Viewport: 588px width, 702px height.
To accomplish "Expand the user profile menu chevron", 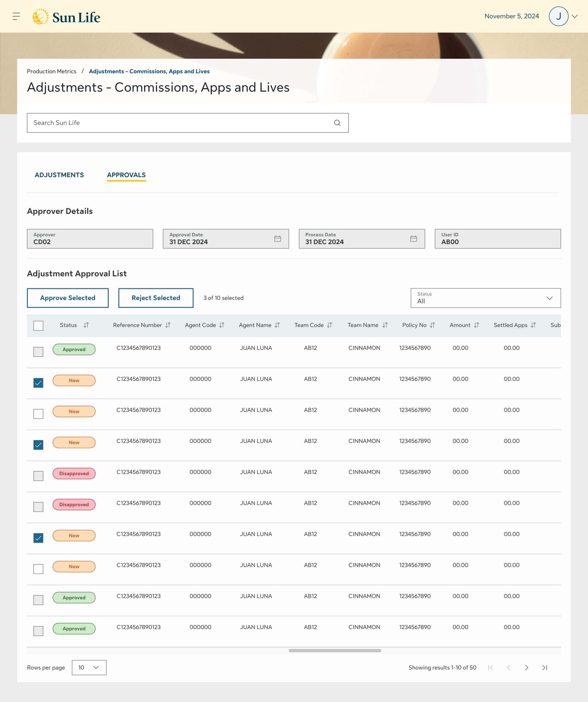I will pos(575,16).
